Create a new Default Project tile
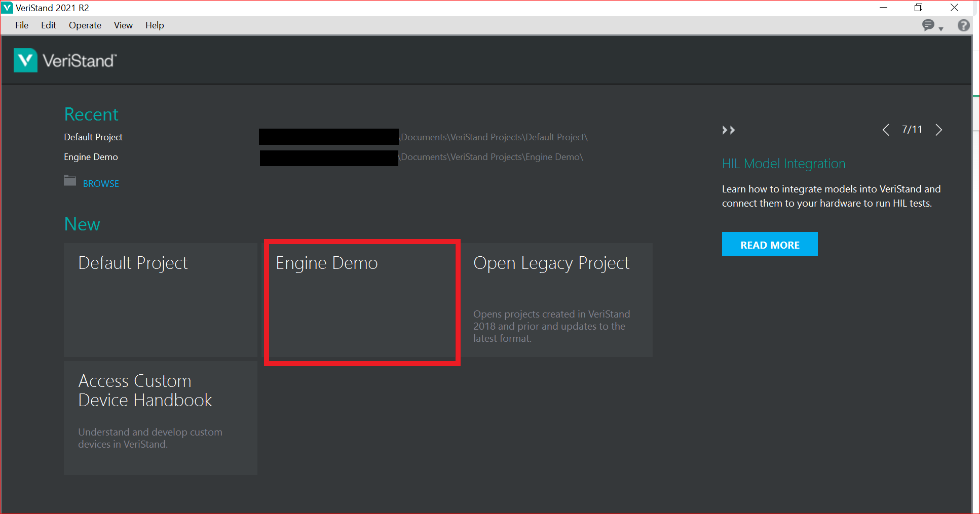The image size is (980, 514). 161,300
